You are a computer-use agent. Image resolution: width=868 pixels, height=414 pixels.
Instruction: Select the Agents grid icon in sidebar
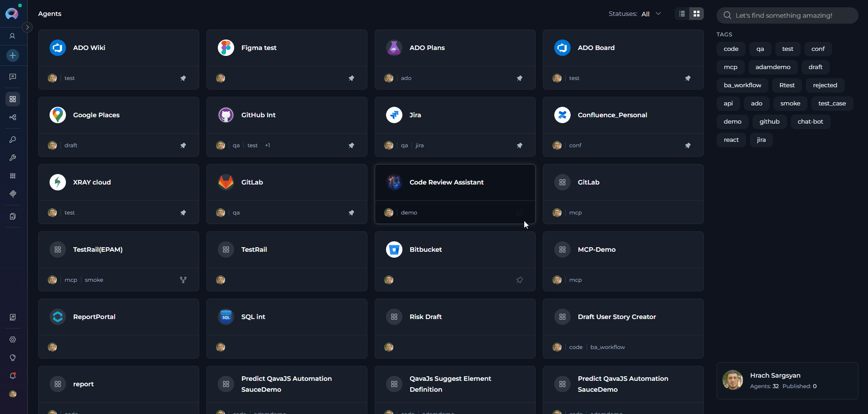(13, 99)
